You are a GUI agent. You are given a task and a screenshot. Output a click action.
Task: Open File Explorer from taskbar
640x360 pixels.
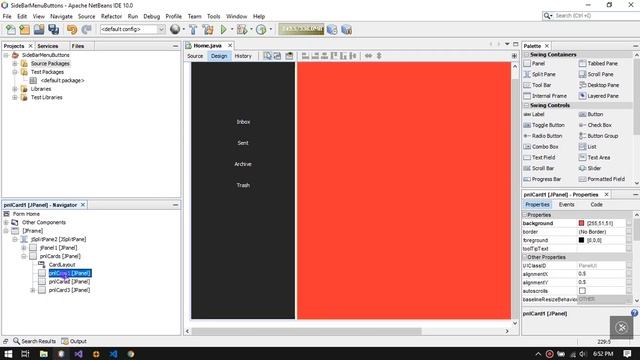[x=44, y=354]
